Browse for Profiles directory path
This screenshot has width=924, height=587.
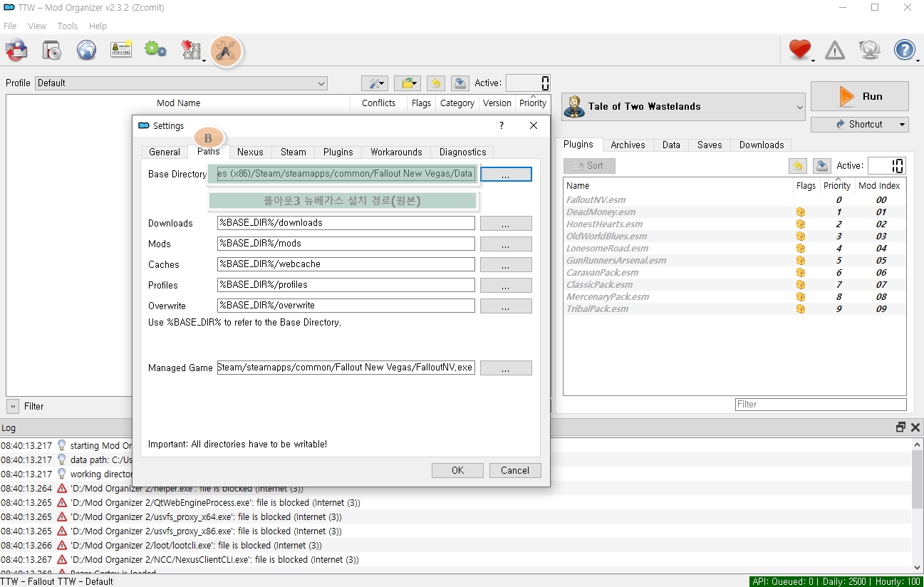click(x=506, y=285)
